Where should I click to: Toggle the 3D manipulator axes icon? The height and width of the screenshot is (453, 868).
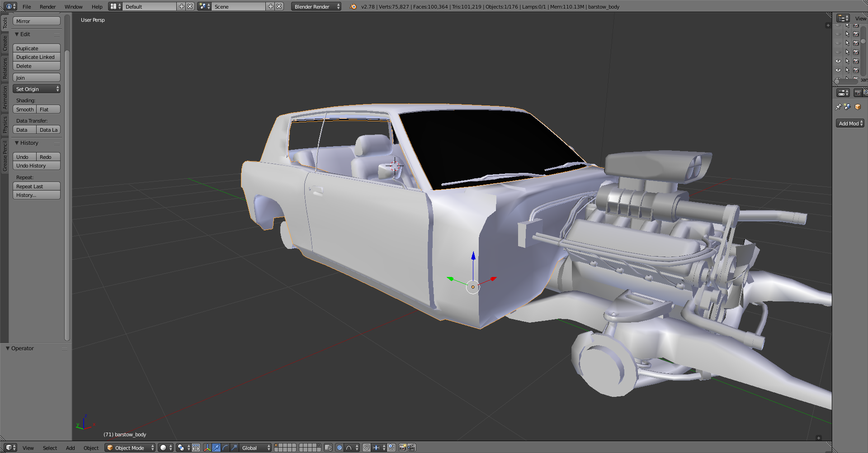point(208,448)
